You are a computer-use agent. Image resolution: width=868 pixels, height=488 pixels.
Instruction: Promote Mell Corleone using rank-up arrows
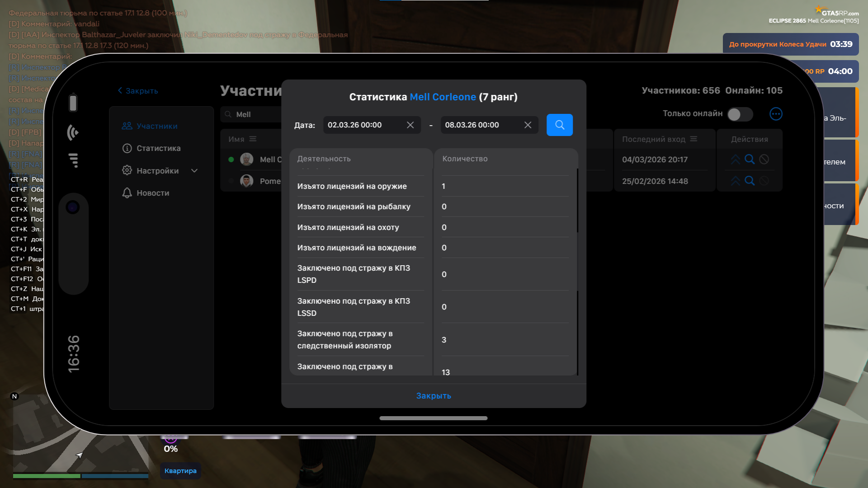point(735,160)
